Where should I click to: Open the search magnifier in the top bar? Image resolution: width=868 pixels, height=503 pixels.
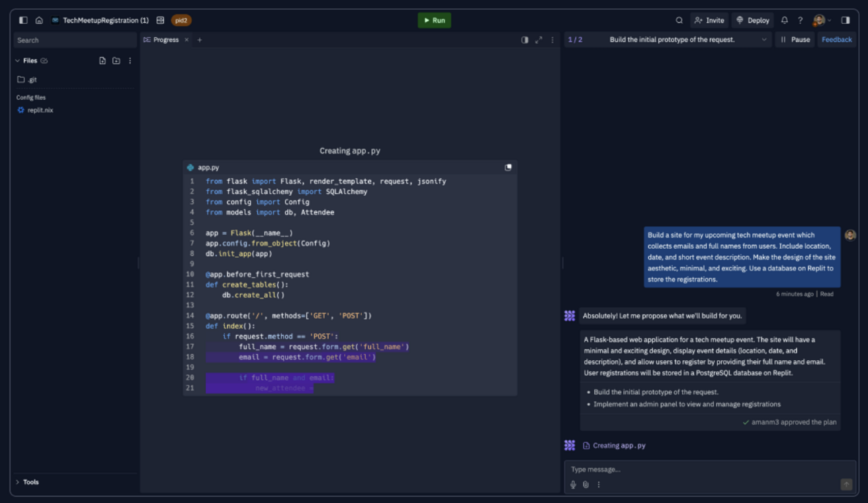point(679,20)
